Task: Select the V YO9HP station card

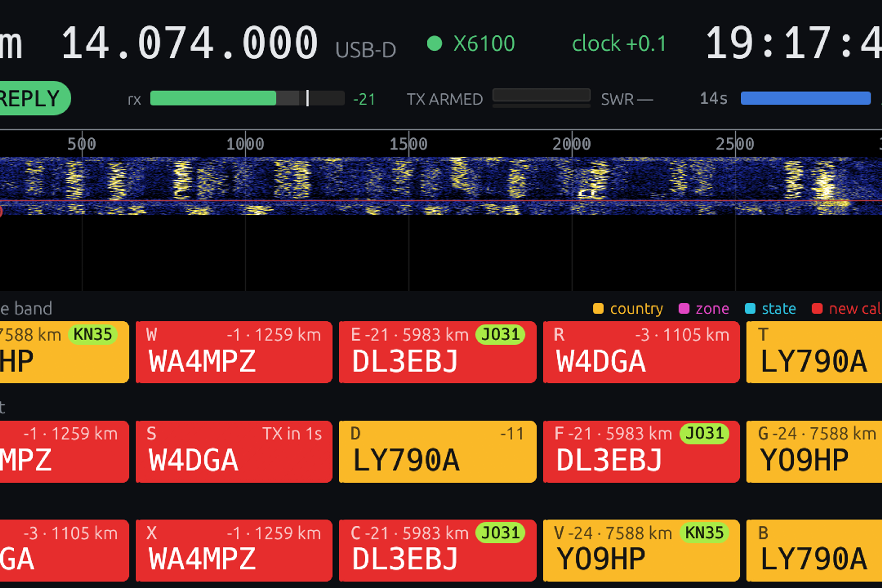Action: pyautogui.click(x=641, y=551)
